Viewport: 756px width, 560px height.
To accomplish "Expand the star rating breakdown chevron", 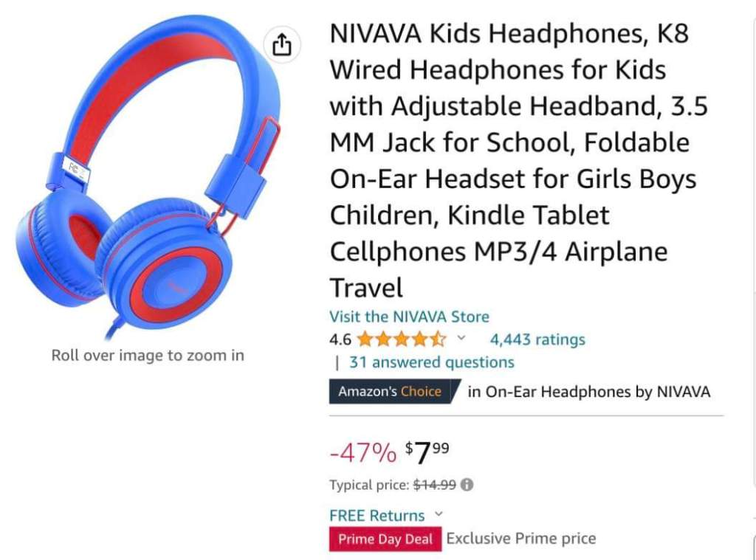I will [461, 339].
